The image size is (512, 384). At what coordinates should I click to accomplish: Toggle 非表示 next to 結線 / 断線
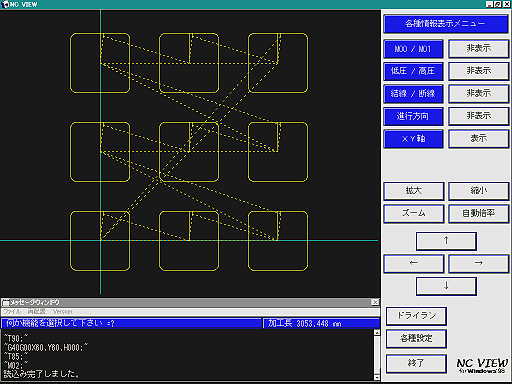tap(479, 94)
